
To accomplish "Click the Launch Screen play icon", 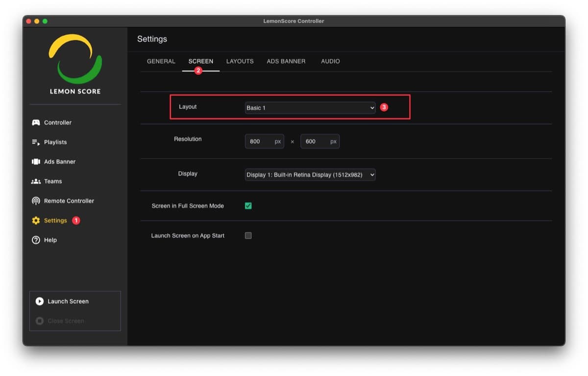I will [40, 301].
